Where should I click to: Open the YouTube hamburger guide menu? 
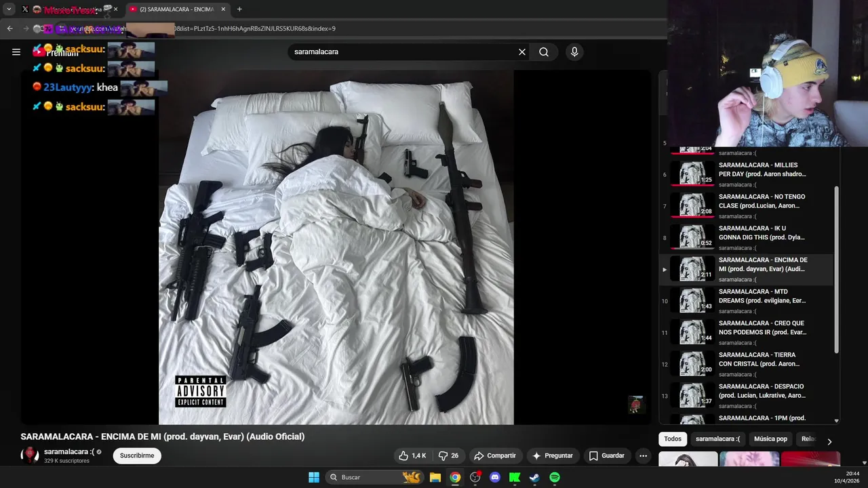[x=16, y=52]
